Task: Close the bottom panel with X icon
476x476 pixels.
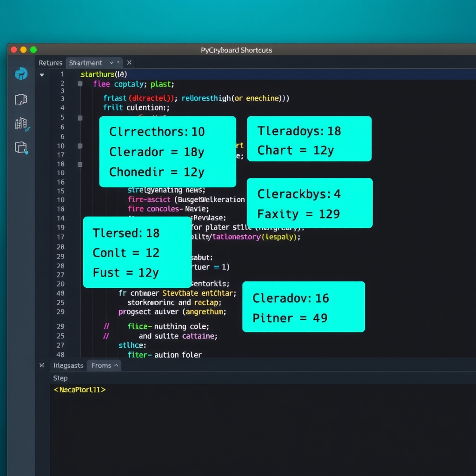Action: [41, 365]
